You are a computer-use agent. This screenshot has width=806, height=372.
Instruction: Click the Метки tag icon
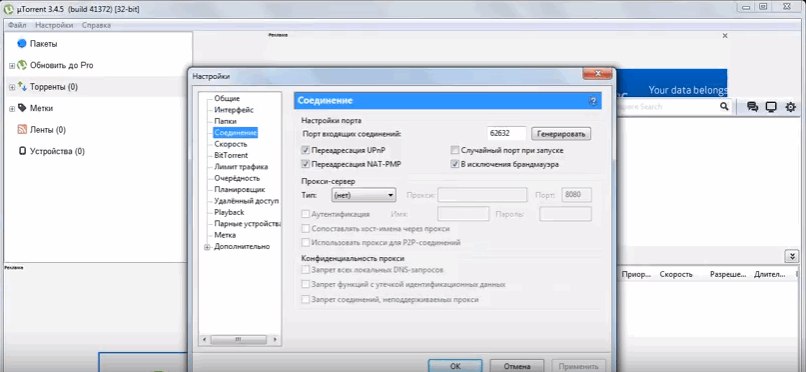coord(22,108)
